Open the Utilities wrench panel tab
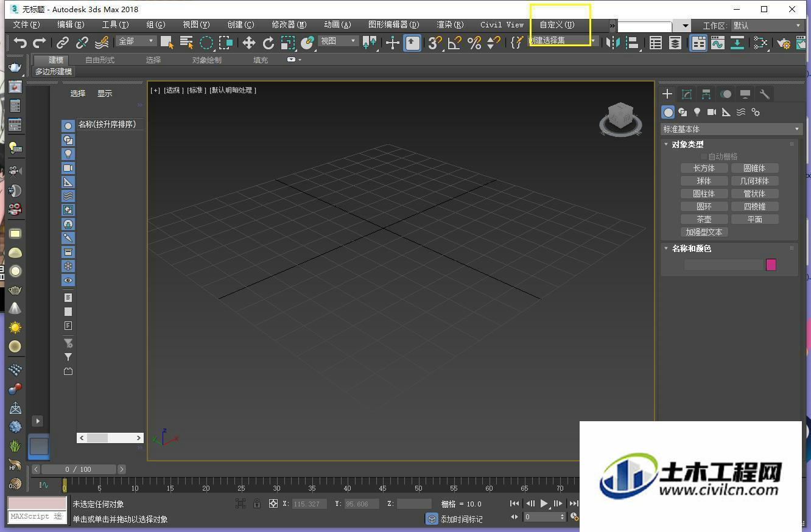Screen dimensions: 811x532 tap(765, 94)
